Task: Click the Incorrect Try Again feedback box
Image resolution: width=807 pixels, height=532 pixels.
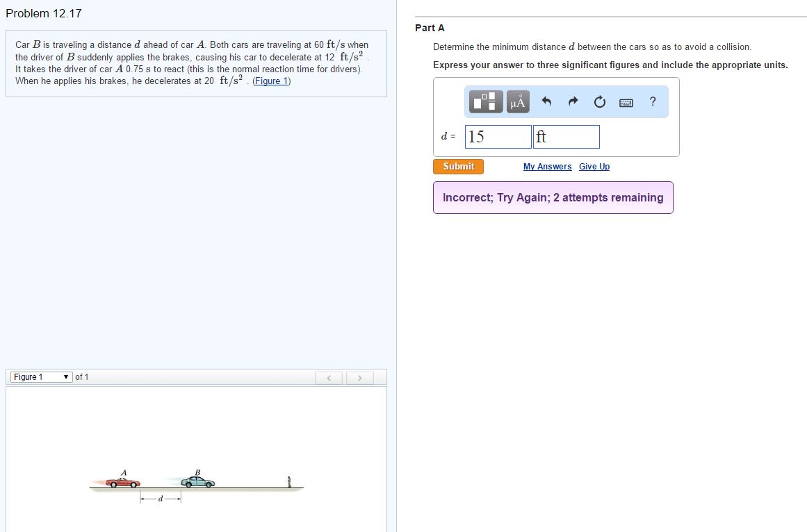Action: 553,197
